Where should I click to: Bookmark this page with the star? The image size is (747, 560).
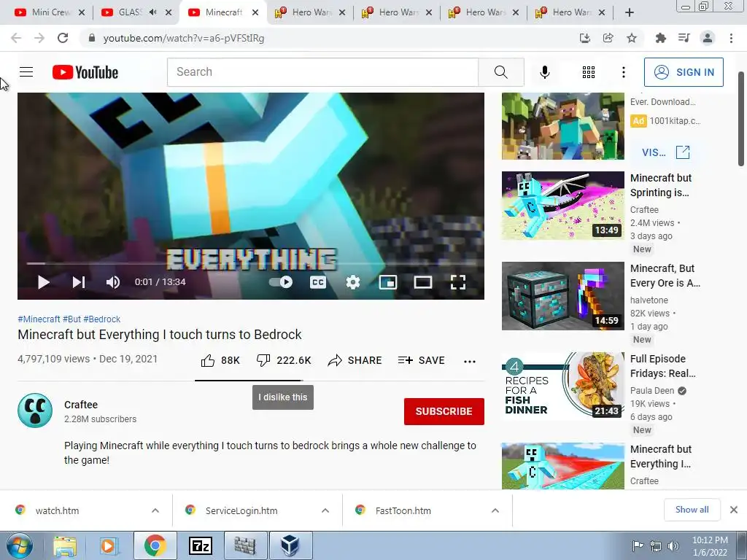632,38
